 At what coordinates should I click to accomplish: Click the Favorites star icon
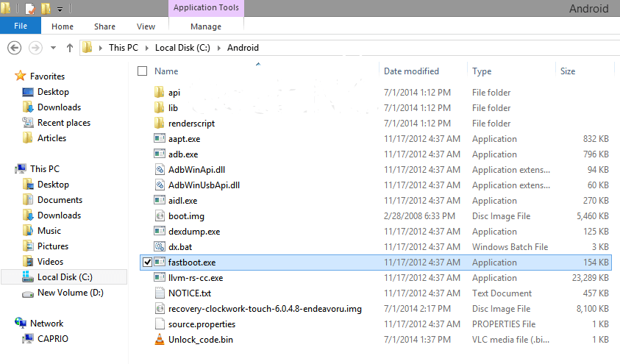[20, 76]
